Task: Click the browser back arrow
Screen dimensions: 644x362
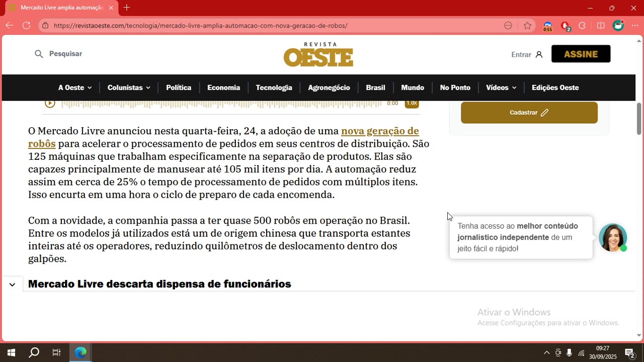Action: pos(9,26)
